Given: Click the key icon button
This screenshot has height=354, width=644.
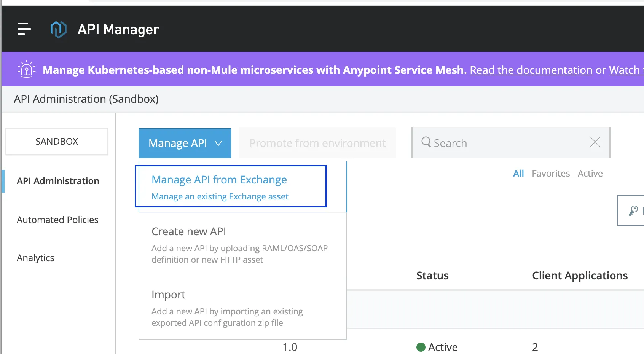Looking at the screenshot, I should (633, 210).
